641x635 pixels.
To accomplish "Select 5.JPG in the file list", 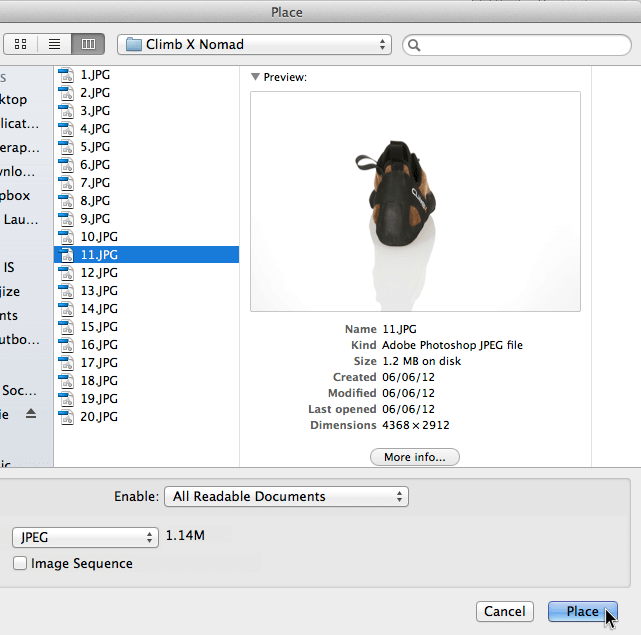I will pyautogui.click(x=95, y=147).
